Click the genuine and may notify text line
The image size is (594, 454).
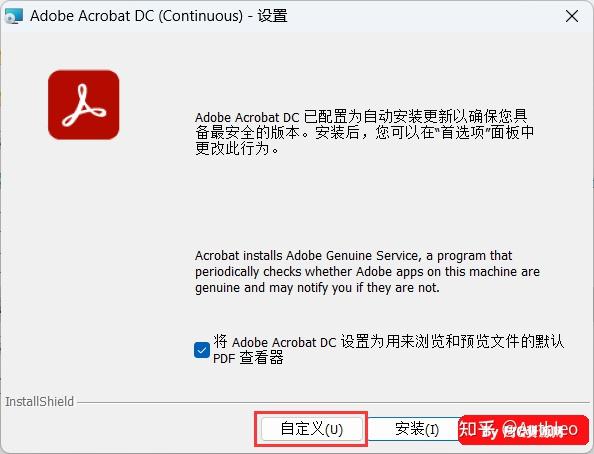(x=317, y=288)
